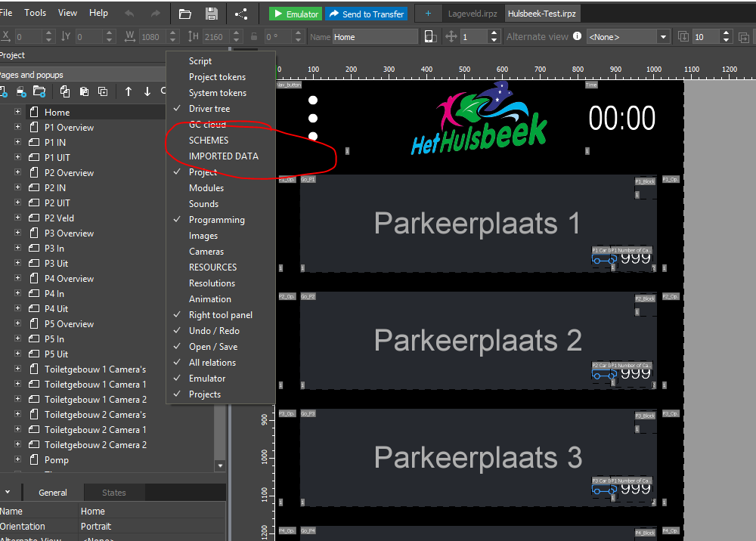Click the page icon of Pomp

tap(34, 459)
